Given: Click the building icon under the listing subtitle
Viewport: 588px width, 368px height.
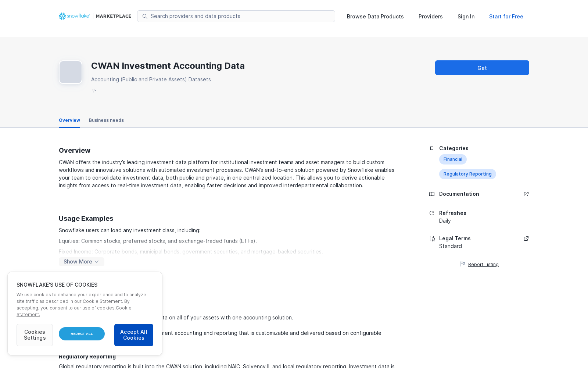Looking at the screenshot, I should click(94, 91).
